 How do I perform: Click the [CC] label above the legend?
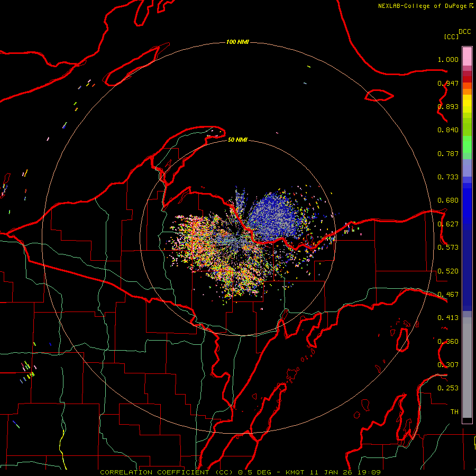(x=451, y=36)
